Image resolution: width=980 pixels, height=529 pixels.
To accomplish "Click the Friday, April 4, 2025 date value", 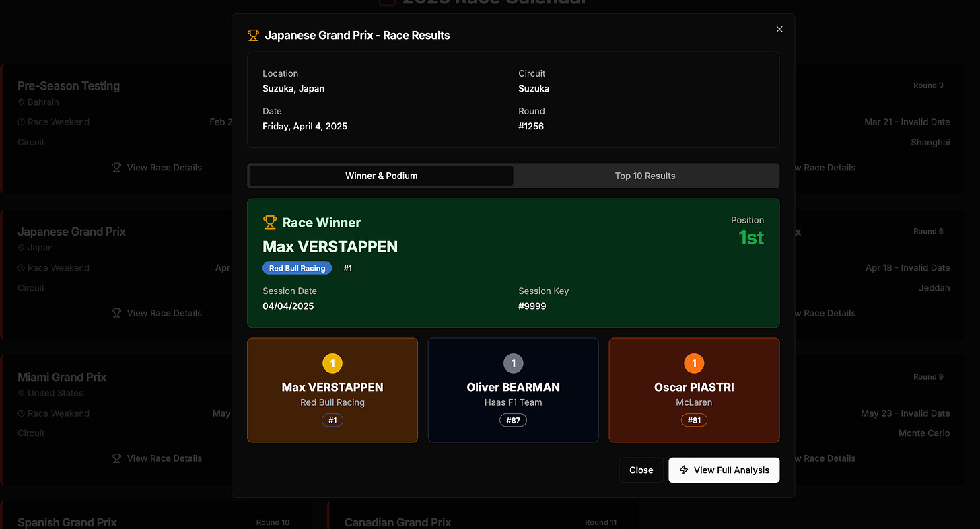I will pos(305,127).
